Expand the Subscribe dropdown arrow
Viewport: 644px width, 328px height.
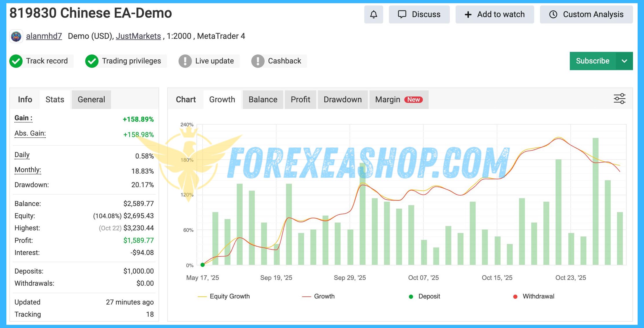click(x=625, y=61)
